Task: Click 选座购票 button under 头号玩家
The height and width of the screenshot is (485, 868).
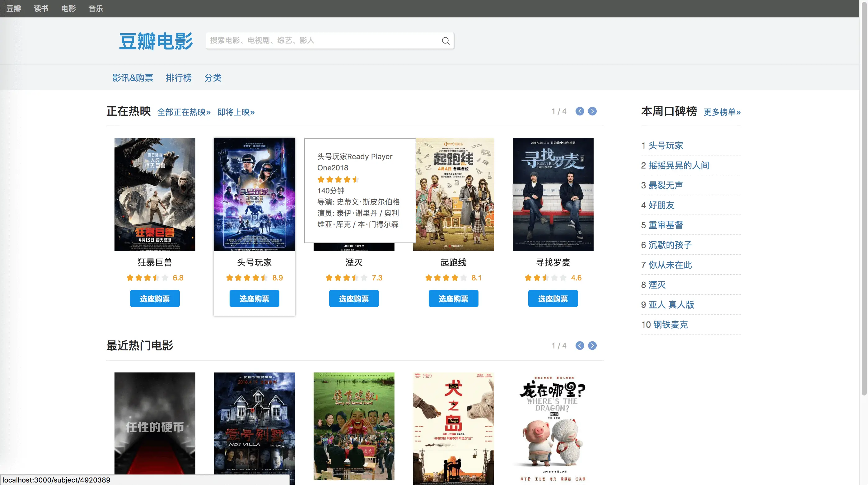Action: (x=254, y=299)
